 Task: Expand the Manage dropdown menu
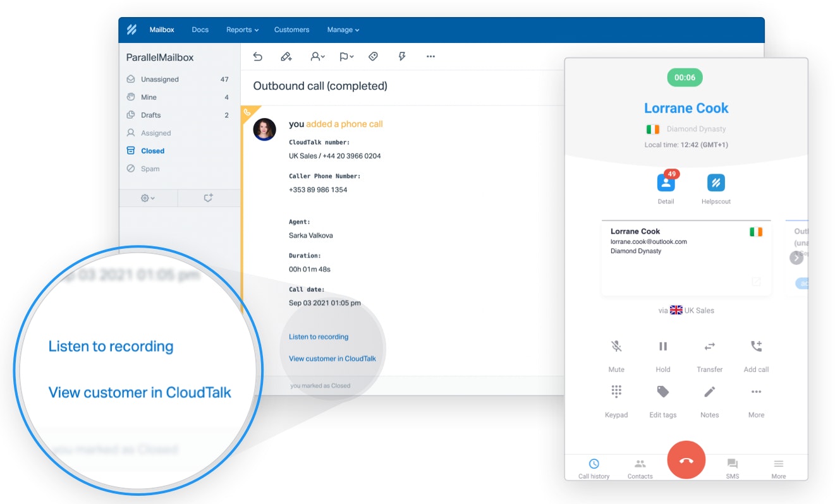[343, 30]
